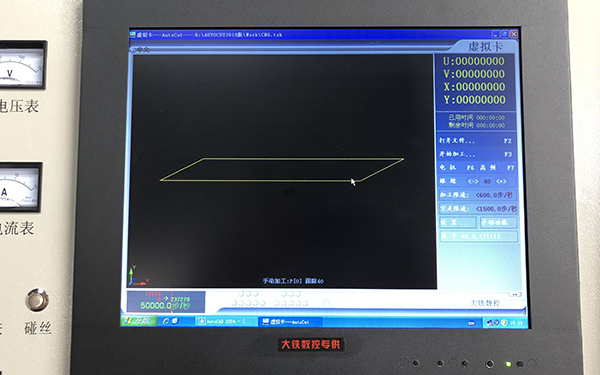Toggle the 电机 F6 motor switch

[457, 168]
